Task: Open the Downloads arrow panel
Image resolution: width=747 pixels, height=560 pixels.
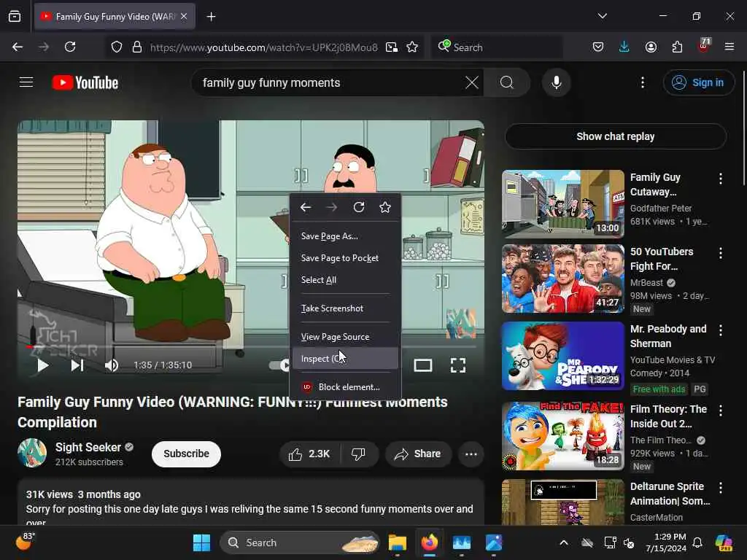Action: tap(624, 47)
